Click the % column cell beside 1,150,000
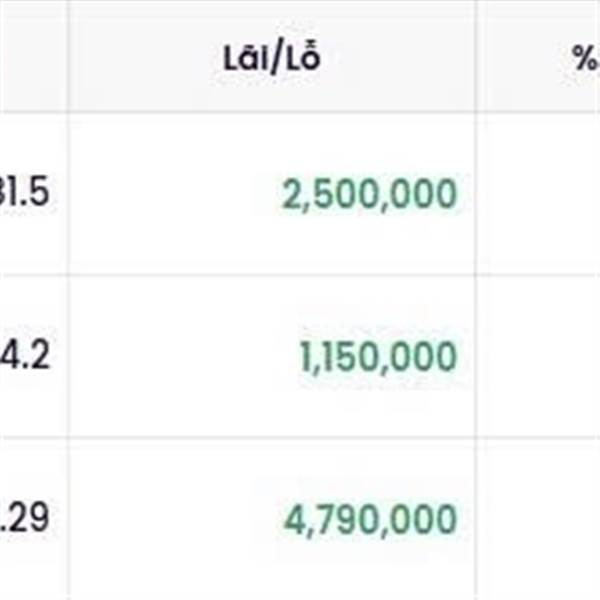This screenshot has height=600, width=600. (540, 357)
